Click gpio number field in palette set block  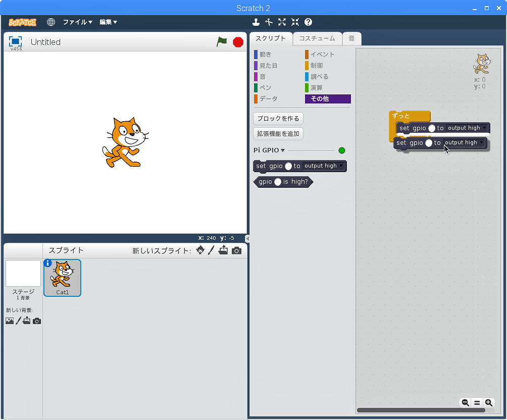click(x=288, y=166)
